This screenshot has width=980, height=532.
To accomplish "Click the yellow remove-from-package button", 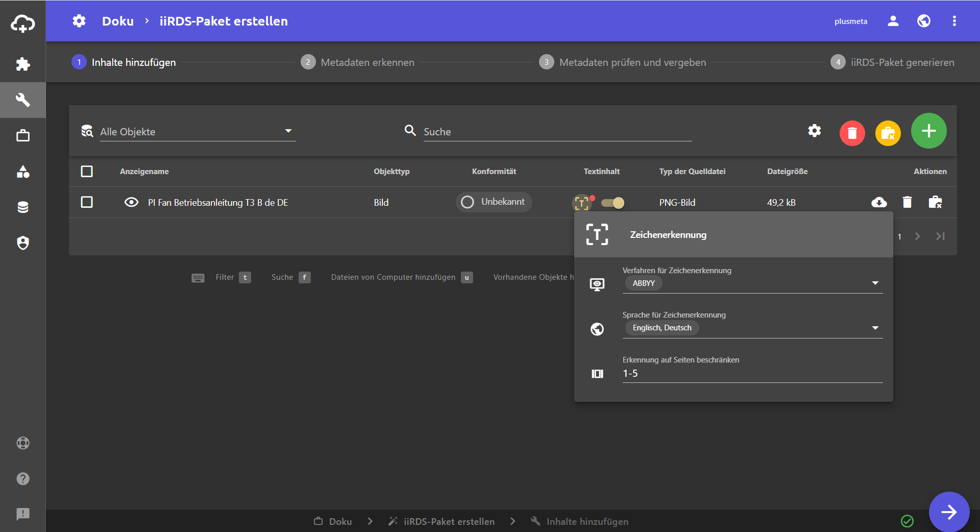I will coord(888,133).
